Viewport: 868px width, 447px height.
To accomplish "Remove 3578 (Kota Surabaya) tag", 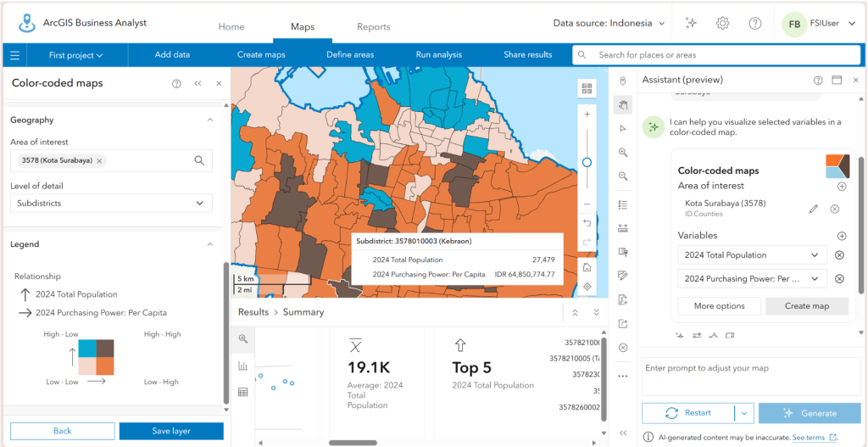I will pos(99,160).
